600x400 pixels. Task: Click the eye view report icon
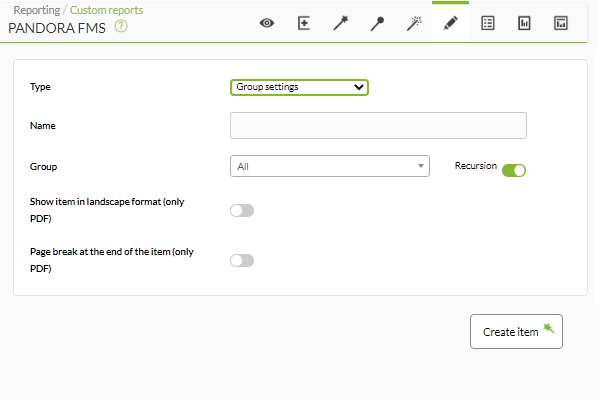tap(267, 23)
